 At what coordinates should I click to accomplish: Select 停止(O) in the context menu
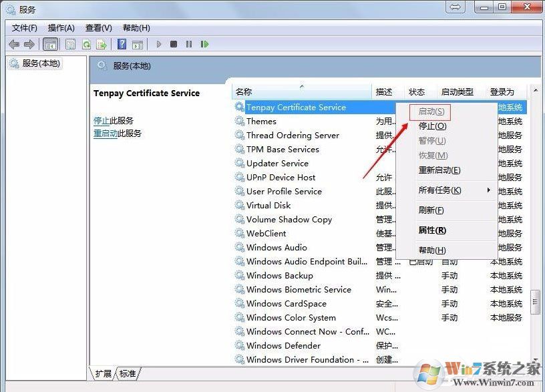click(x=431, y=125)
